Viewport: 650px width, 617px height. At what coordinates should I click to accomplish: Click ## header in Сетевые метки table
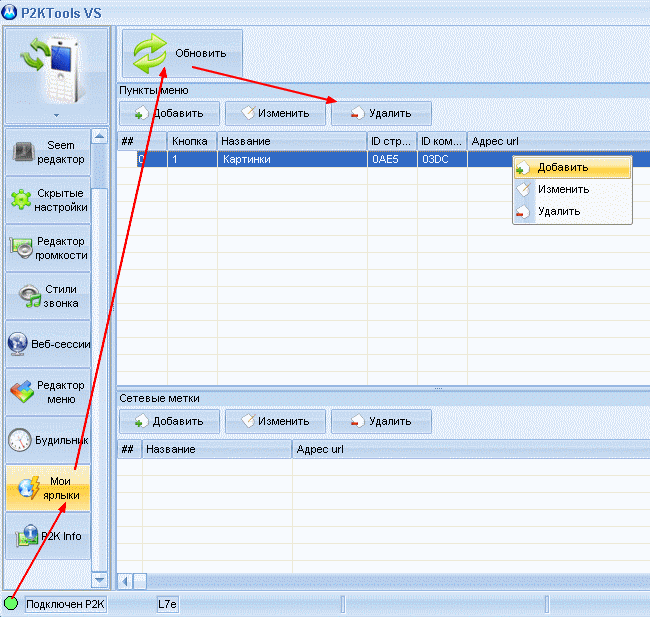[x=129, y=449]
